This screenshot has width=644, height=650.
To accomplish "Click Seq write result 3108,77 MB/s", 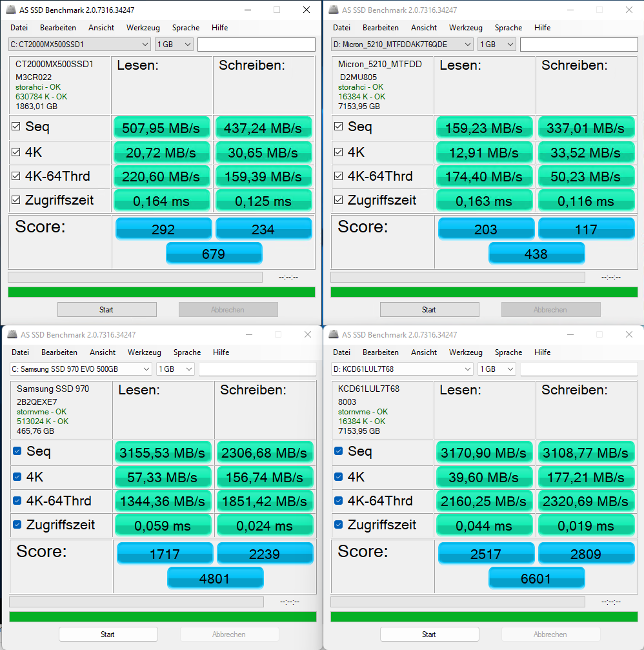I will tap(586, 452).
